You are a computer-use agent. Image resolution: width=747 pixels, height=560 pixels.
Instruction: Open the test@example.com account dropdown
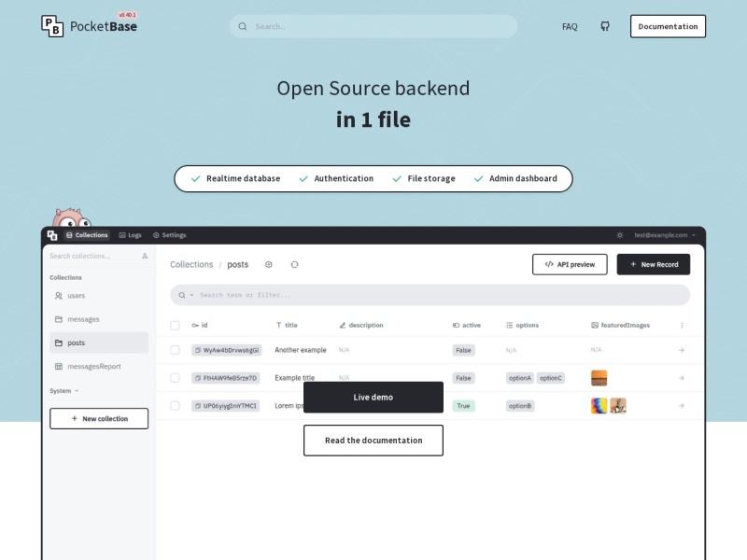(x=665, y=235)
